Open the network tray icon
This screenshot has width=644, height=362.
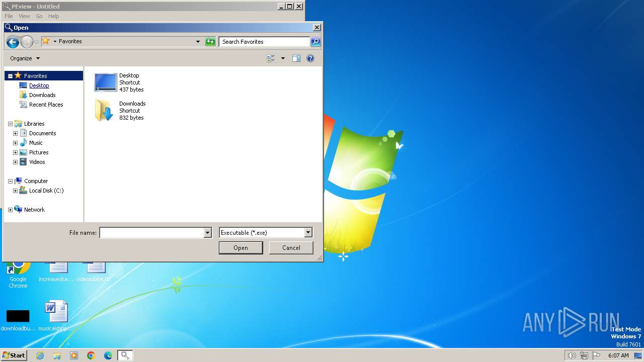tap(584, 355)
